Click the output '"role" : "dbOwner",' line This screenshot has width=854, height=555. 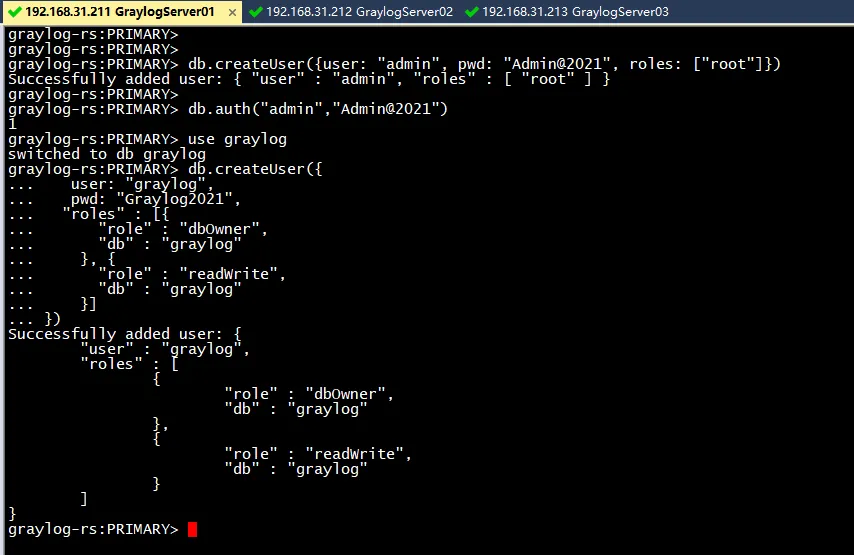309,394
